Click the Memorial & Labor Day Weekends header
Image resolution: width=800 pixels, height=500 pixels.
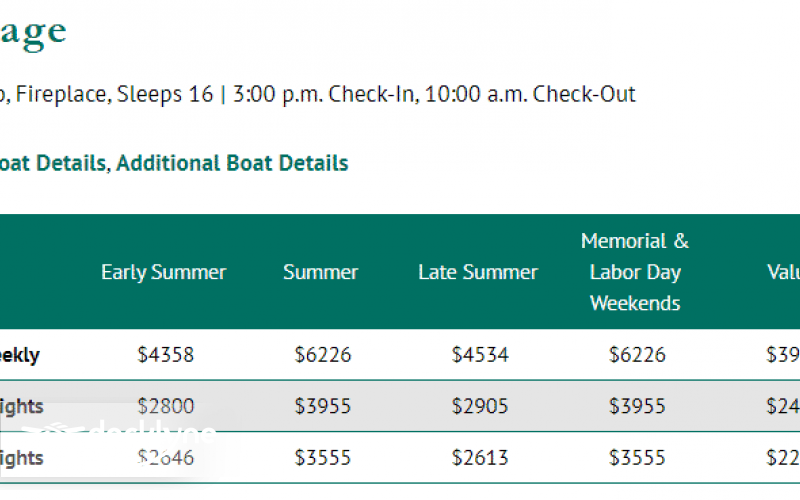click(635, 272)
